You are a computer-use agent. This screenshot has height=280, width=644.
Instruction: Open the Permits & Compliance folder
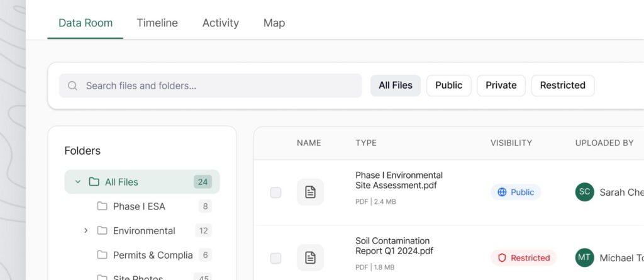[x=152, y=255]
